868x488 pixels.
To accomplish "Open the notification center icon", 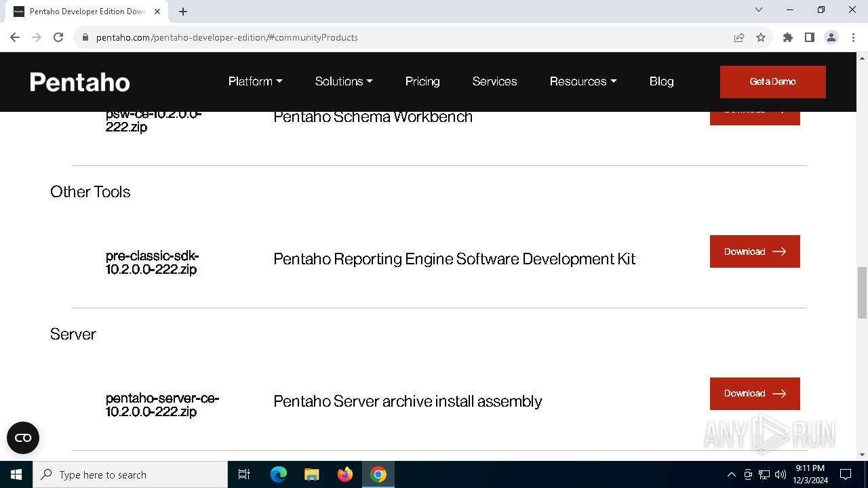I will tap(846, 474).
